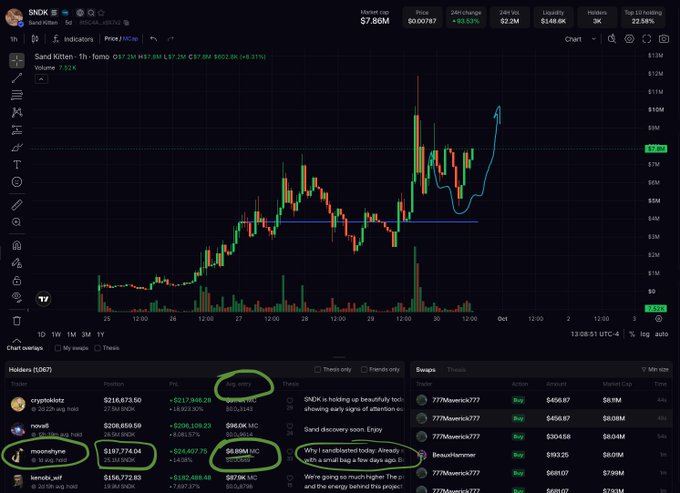Select the pattern drawing tool
The image size is (680, 493).
17,112
